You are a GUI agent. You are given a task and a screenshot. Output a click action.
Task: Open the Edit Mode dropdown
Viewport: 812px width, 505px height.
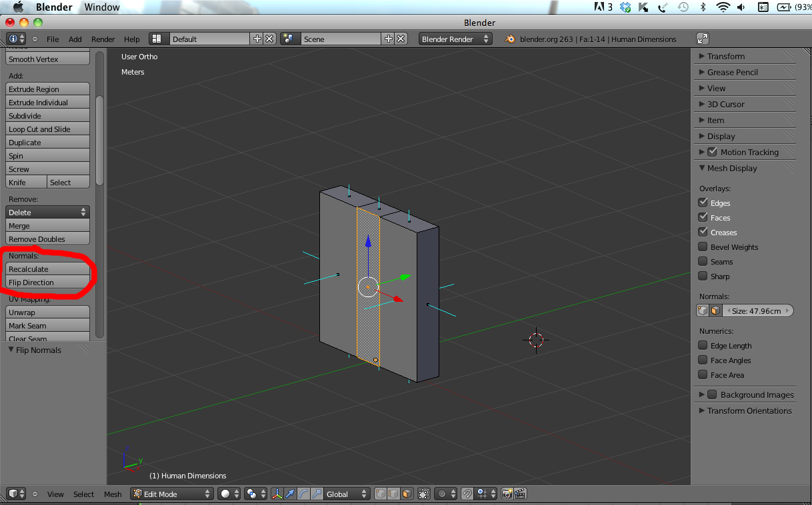(x=171, y=494)
